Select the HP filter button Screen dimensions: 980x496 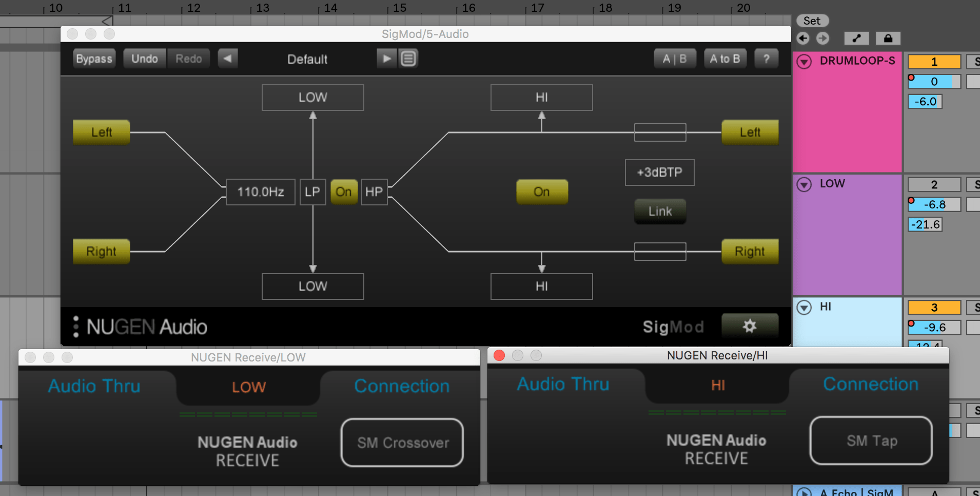tap(374, 192)
